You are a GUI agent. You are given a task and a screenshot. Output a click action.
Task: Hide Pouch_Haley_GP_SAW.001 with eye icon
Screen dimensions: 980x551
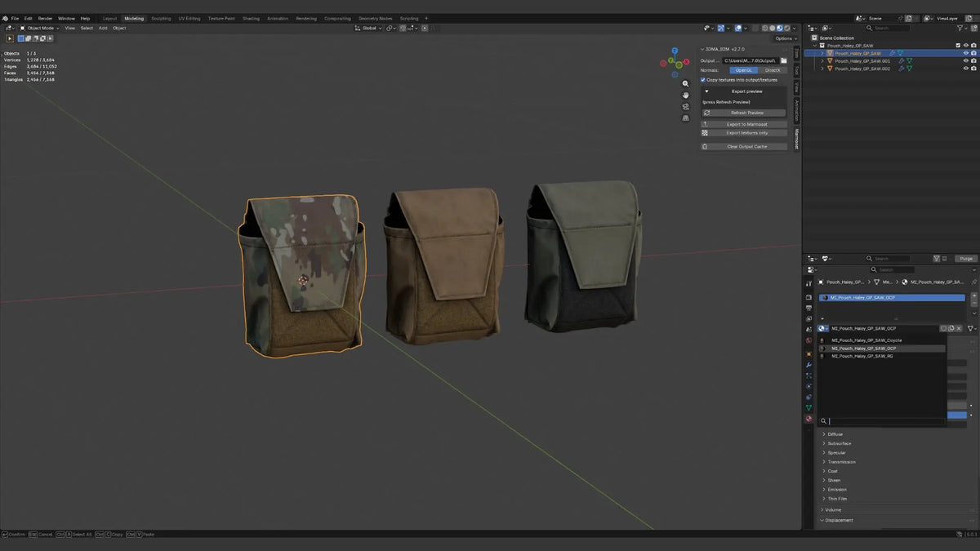[965, 61]
